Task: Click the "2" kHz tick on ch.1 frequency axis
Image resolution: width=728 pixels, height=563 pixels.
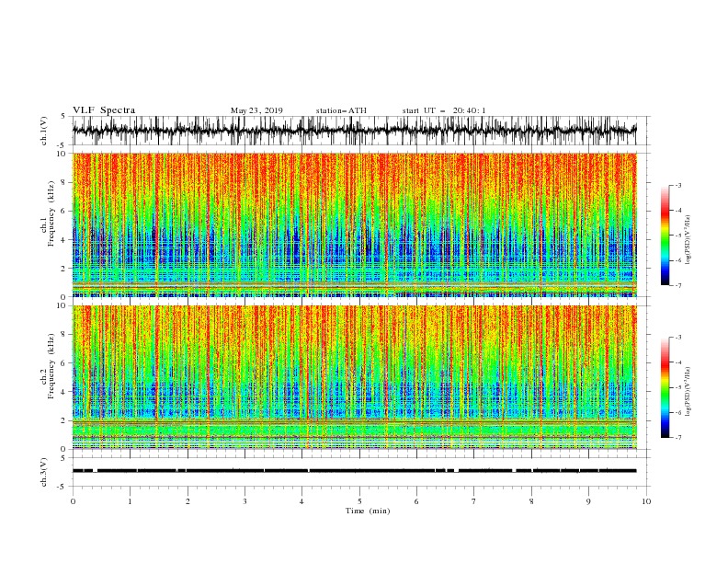Action: pyautogui.click(x=64, y=269)
